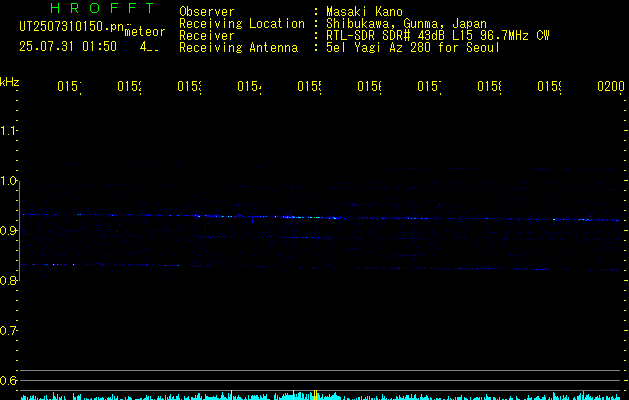The height and width of the screenshot is (400, 629).
Task: Click the 0153 time axis marker
Action: click(189, 87)
